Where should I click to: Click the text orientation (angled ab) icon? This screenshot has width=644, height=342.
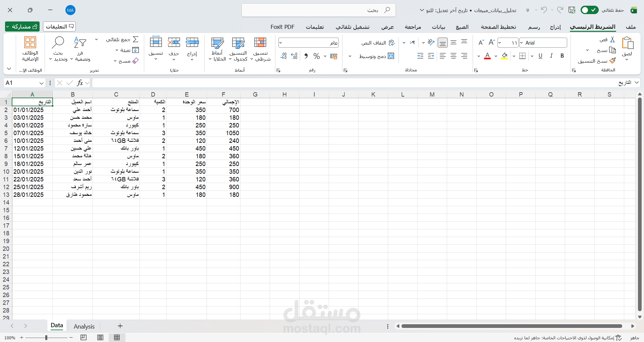pyautogui.click(x=431, y=43)
